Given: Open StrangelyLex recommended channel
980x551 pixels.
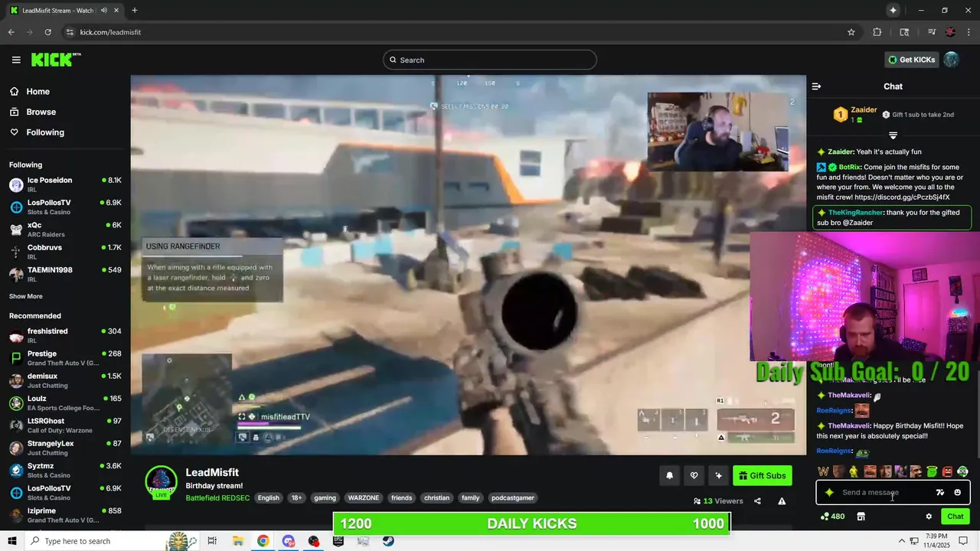Looking at the screenshot, I should click(65, 448).
